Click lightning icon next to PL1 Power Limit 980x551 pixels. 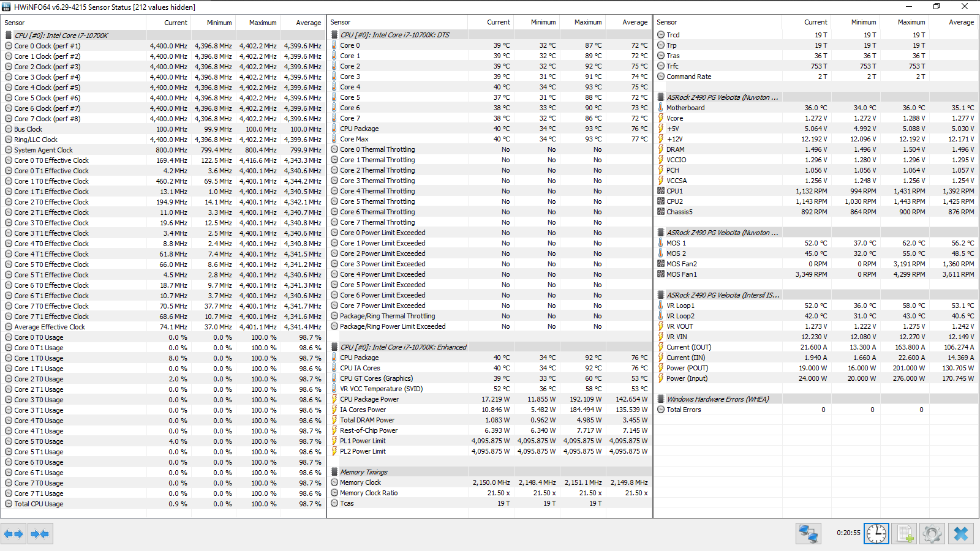334,441
